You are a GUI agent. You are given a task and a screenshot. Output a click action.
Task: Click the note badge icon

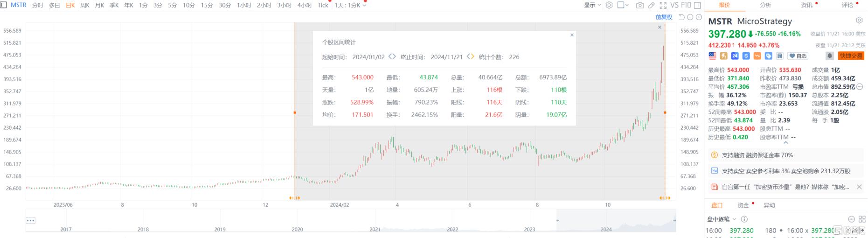pos(779,56)
